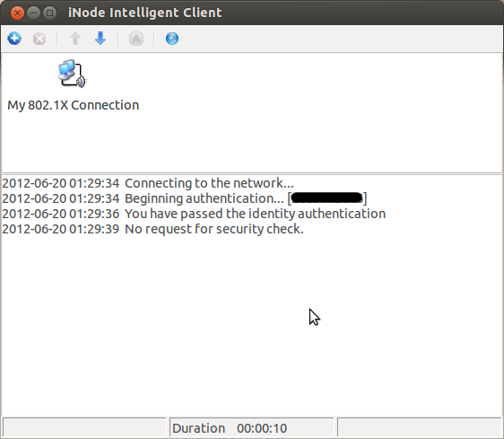Click the iNode Intelligent Client title bar text
The height and width of the screenshot is (439, 504).
click(x=145, y=13)
